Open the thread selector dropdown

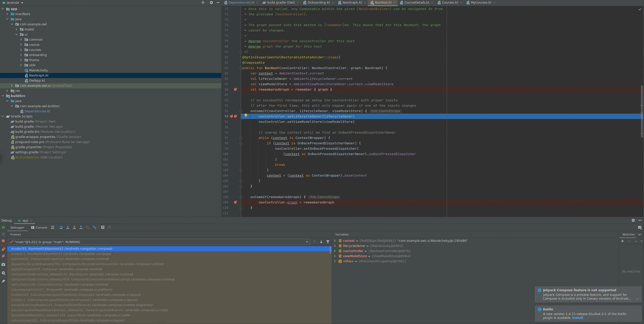tap(307, 242)
